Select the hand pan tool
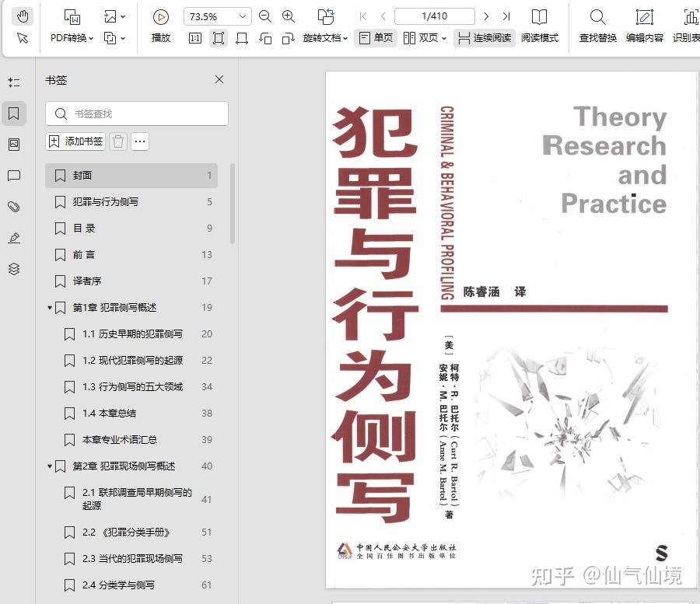Screen dimensions: 700x604 click(x=23, y=16)
